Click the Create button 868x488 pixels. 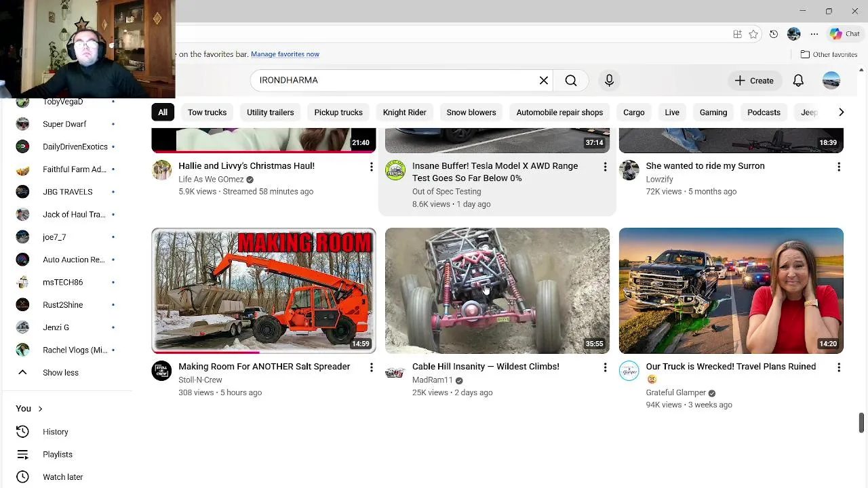click(x=753, y=81)
